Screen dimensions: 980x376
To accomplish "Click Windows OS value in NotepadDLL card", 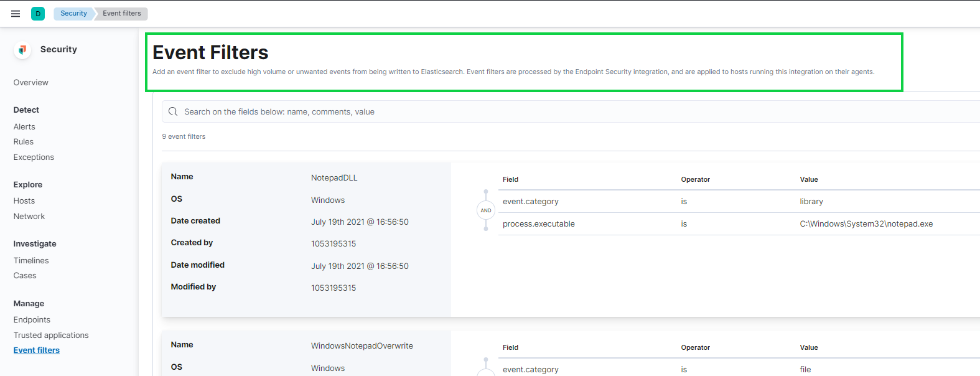I will pyautogui.click(x=328, y=200).
